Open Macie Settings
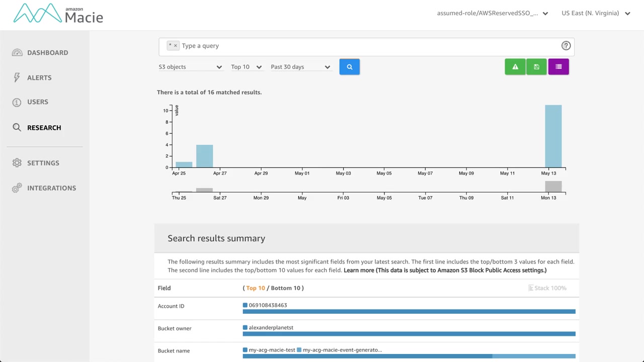This screenshot has height=362, width=644. click(x=43, y=163)
